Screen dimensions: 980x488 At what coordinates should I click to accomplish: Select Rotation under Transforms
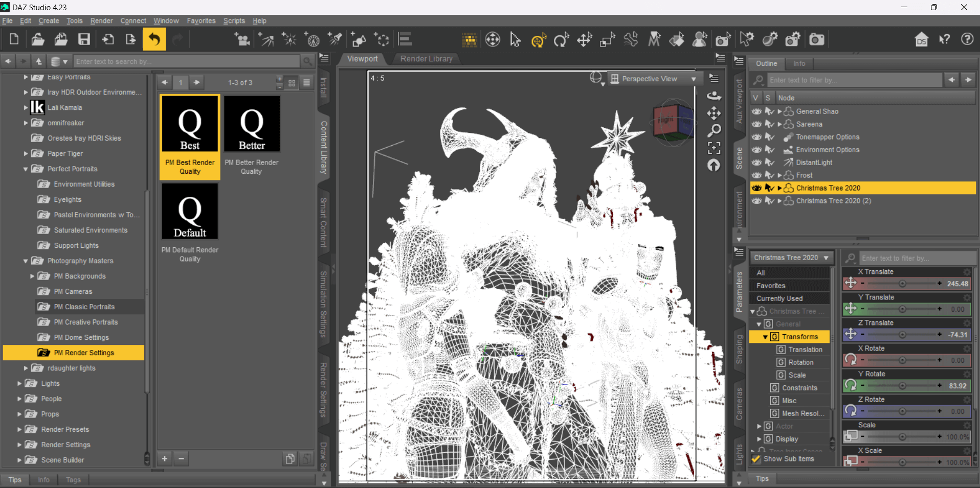[x=800, y=362]
